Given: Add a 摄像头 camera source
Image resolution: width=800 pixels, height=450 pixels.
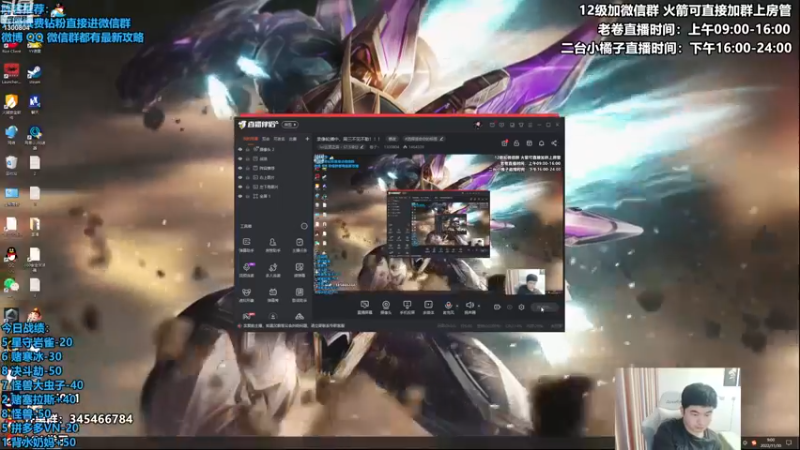Looking at the screenshot, I should pos(386,307).
